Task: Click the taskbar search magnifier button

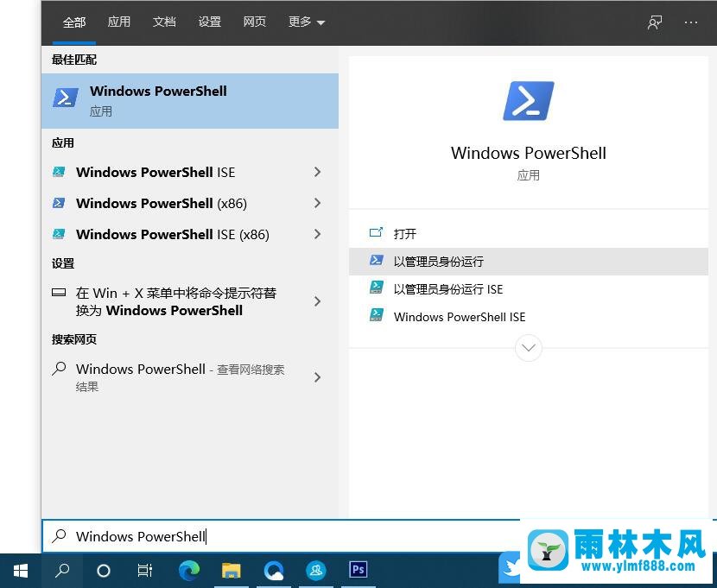Action: tap(62, 570)
